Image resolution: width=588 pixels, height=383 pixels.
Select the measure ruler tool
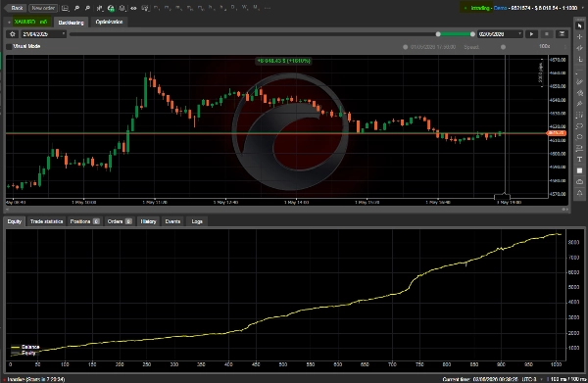(580, 59)
